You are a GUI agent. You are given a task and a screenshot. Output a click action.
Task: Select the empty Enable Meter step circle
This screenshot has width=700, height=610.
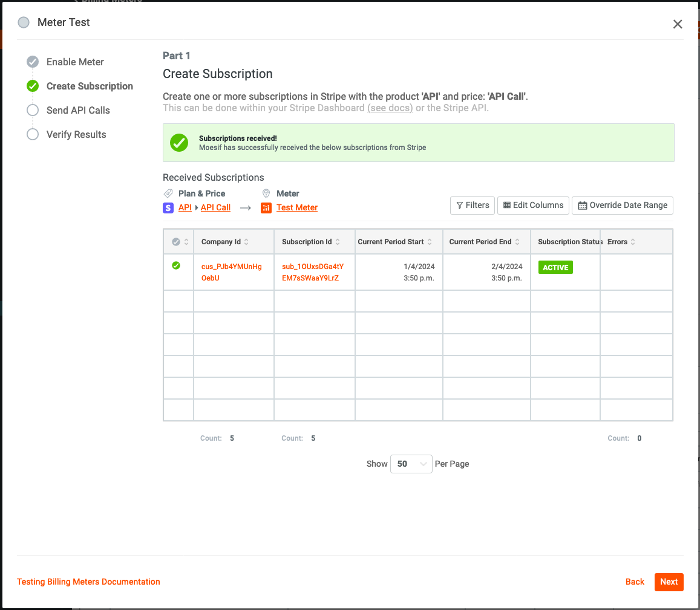32,62
